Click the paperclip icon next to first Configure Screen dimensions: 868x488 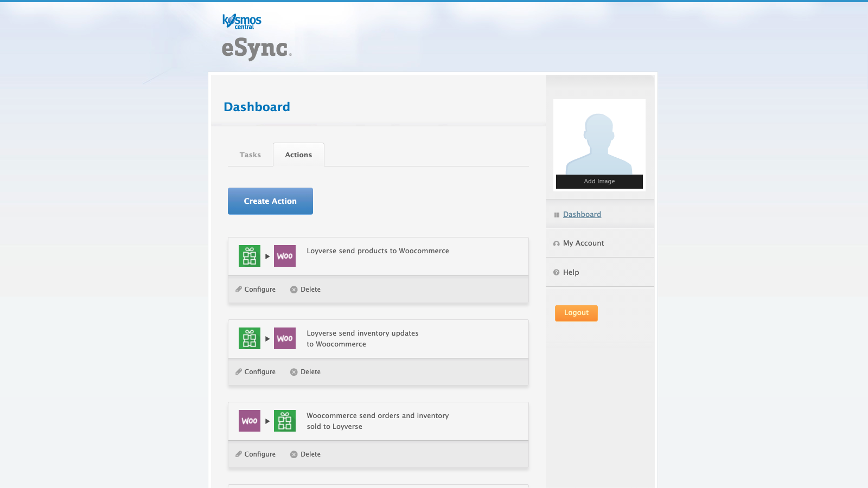coord(239,289)
